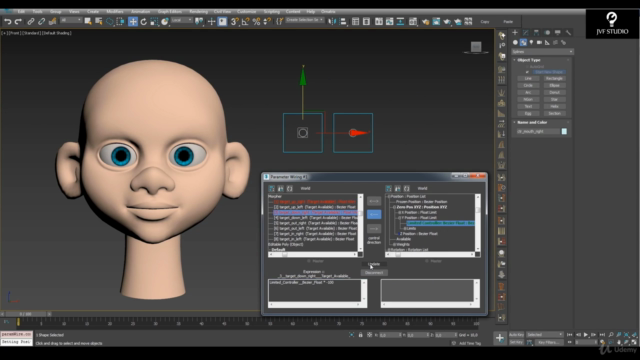Toggle the 3D Snaps tool
The height and width of the screenshot is (360, 640).
pos(235,21)
